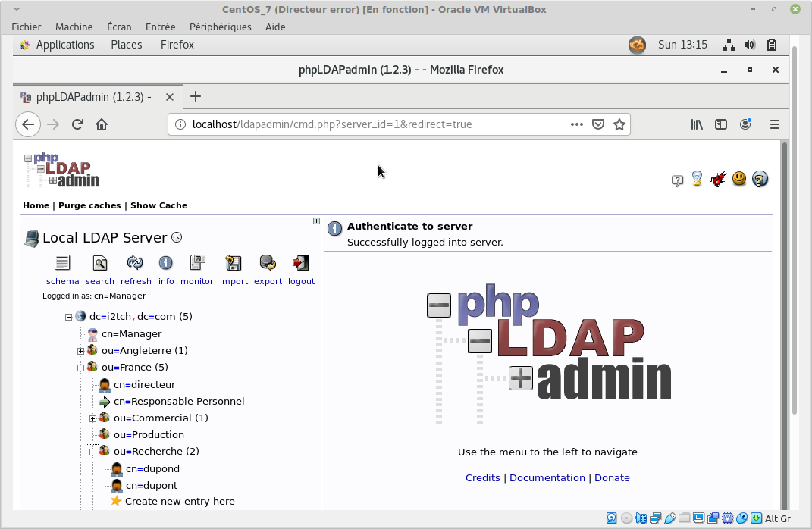Collapse the dc=i2tch,dc=com root node
812x529 pixels.
tap(68, 317)
